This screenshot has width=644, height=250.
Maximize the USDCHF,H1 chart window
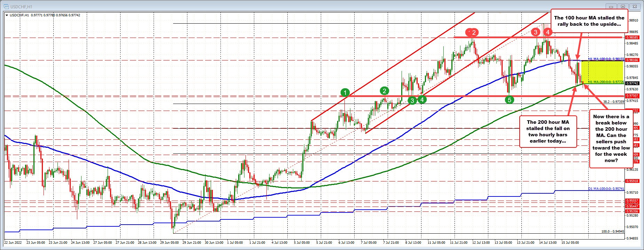coord(623,6)
